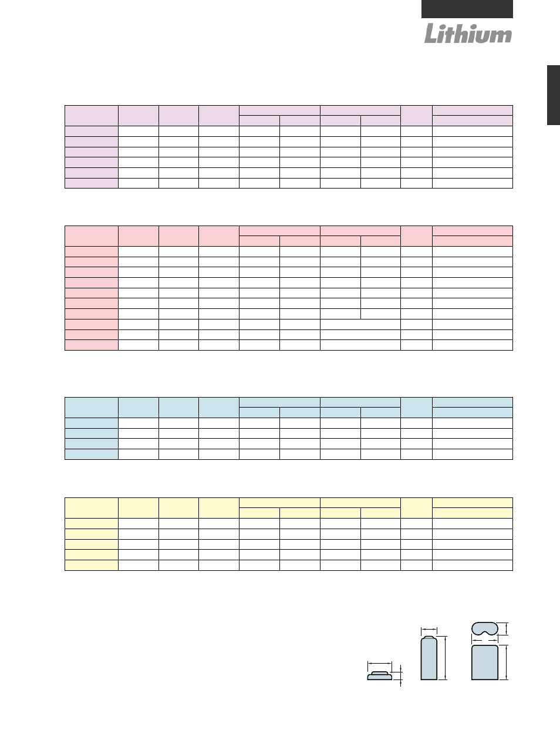The width and height of the screenshot is (560, 730).
Task: Click the dark tab on right page edge
Action: (x=554, y=95)
